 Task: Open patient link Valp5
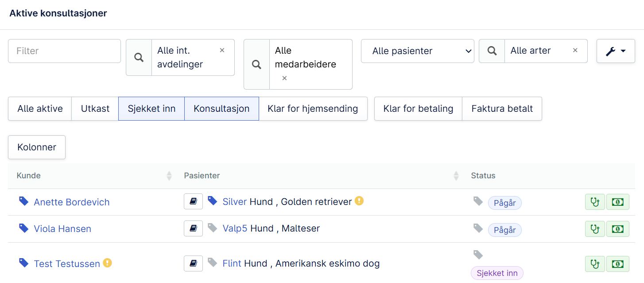[x=235, y=228]
